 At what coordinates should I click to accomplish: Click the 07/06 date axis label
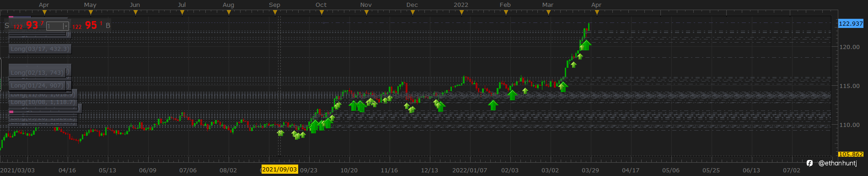188,170
